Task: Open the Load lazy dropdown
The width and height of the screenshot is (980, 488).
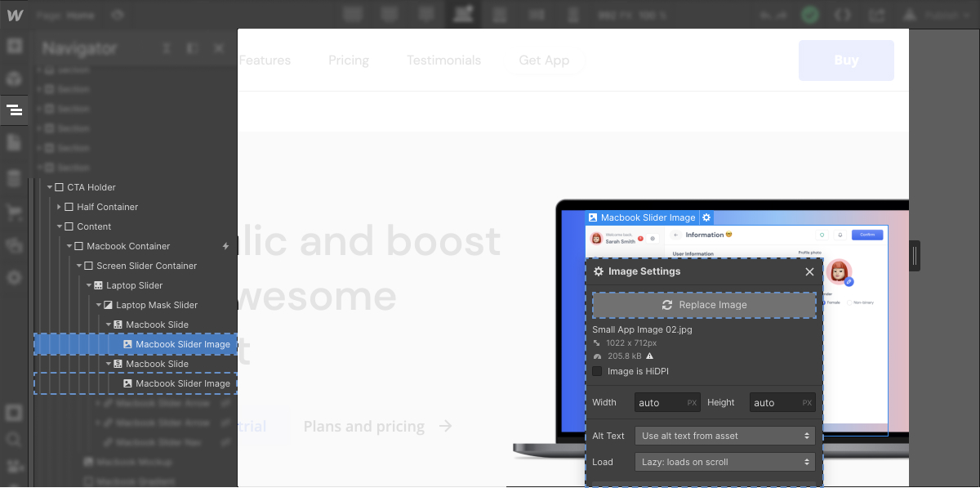Action: (725, 462)
